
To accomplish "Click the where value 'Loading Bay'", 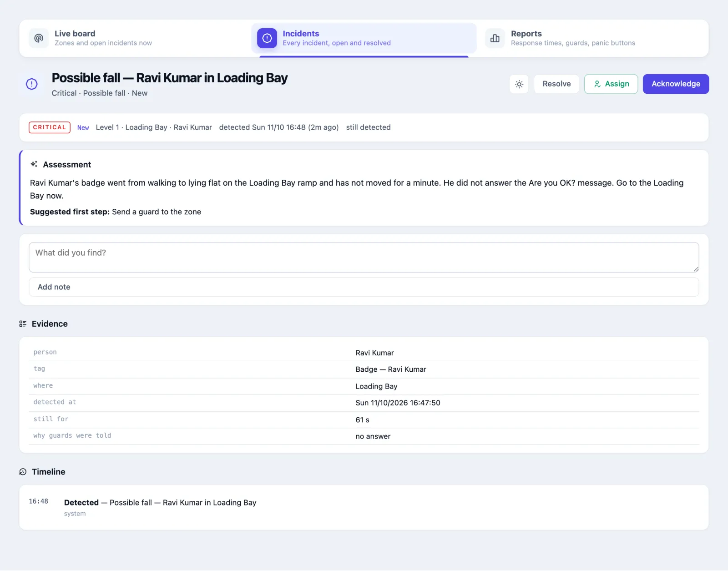I will click(376, 386).
